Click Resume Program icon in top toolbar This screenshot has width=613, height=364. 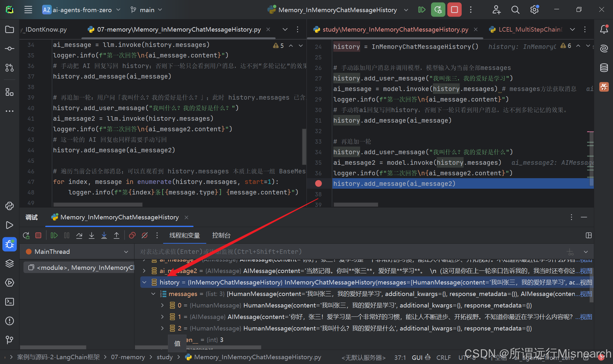pyautogui.click(x=422, y=10)
